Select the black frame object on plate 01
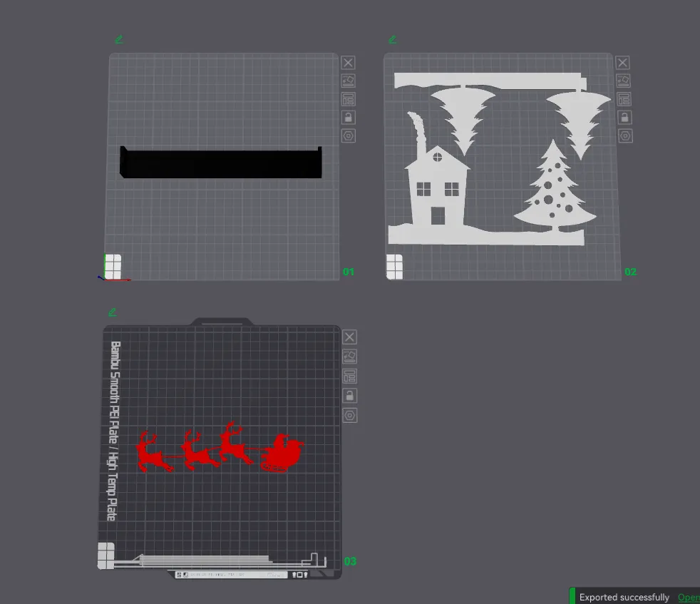This screenshot has height=604, width=700. 221,163
